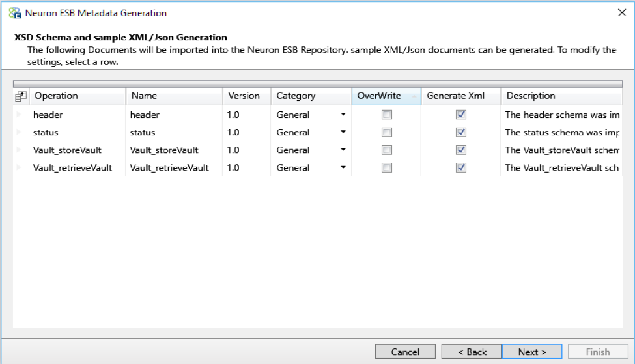This screenshot has height=364, width=635.
Task: Select the Vault_storeVault Operation cell
Action: click(x=78, y=150)
